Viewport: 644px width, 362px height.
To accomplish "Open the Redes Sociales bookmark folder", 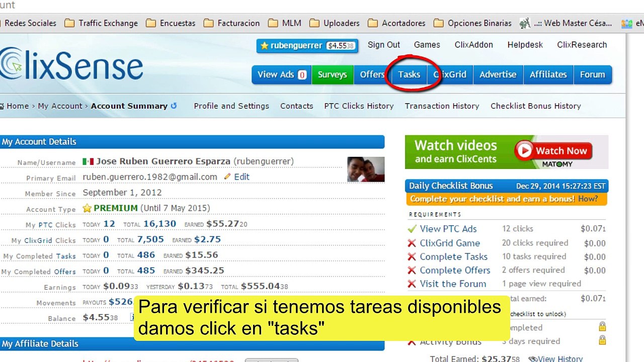I will coord(28,23).
